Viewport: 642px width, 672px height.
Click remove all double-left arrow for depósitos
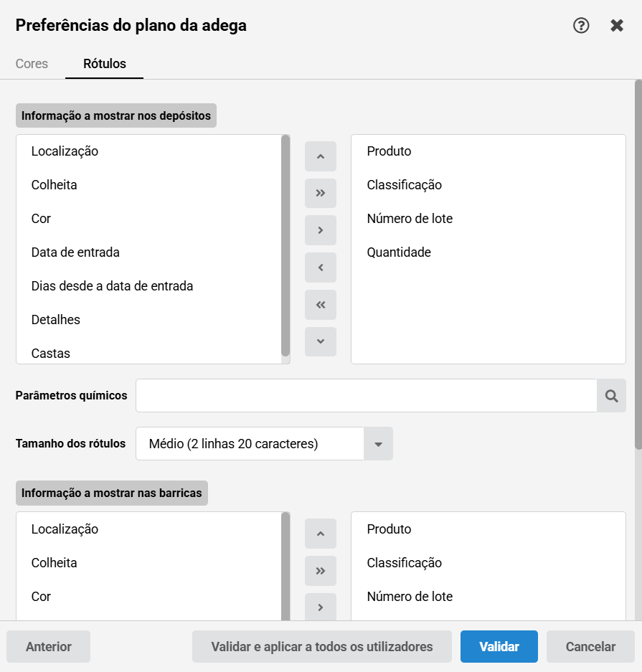tap(321, 305)
